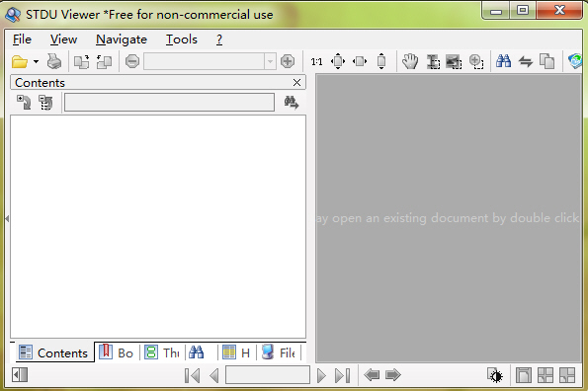Open search with binoculars toolbar icon
This screenshot has height=391, width=588.
click(x=503, y=61)
